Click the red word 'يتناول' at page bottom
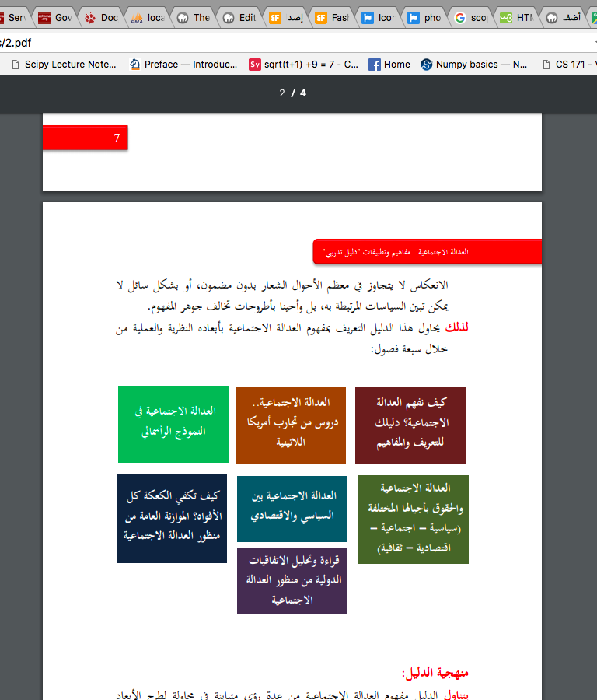597x700 pixels. pyautogui.click(x=456, y=695)
